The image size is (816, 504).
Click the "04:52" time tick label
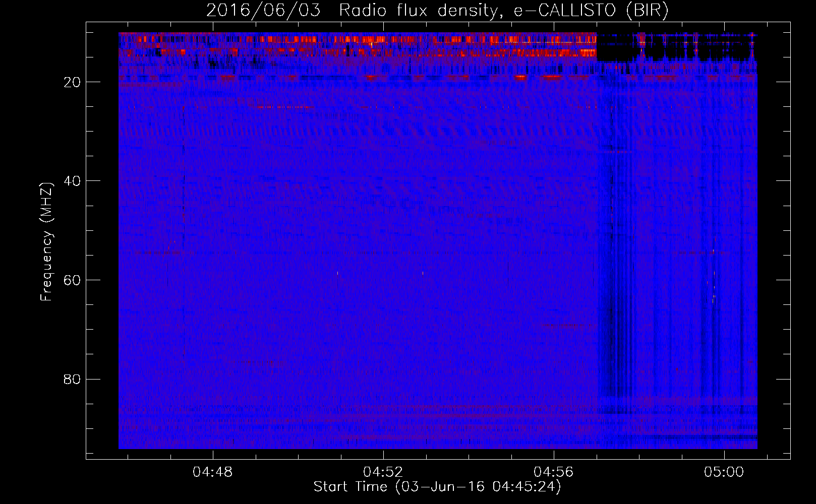(x=383, y=472)
